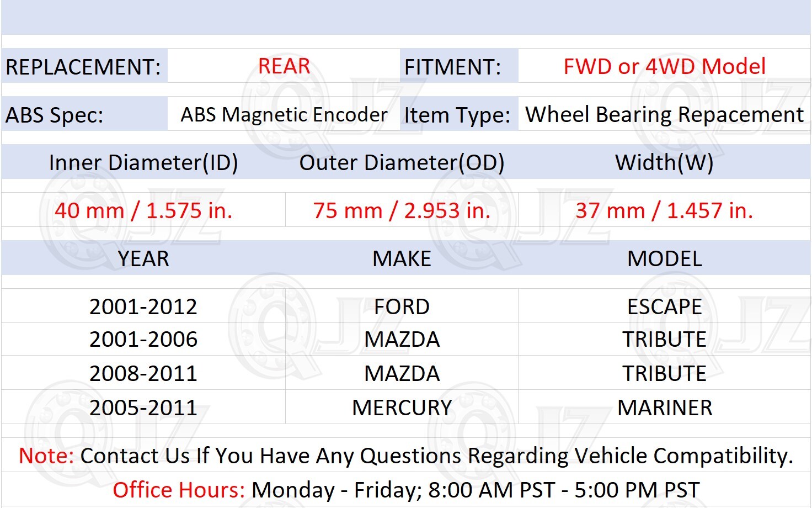The width and height of the screenshot is (812, 508).
Task: Click the ABS Spec label
Action: 55,115
